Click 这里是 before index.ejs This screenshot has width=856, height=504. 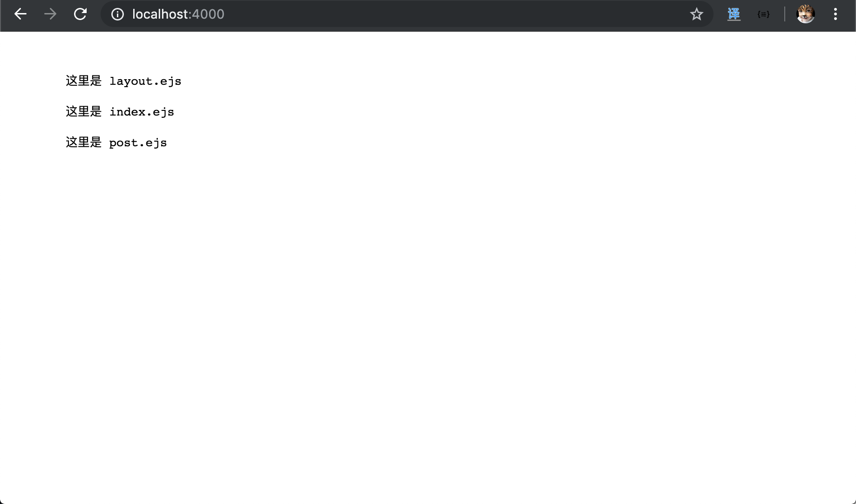[84, 112]
